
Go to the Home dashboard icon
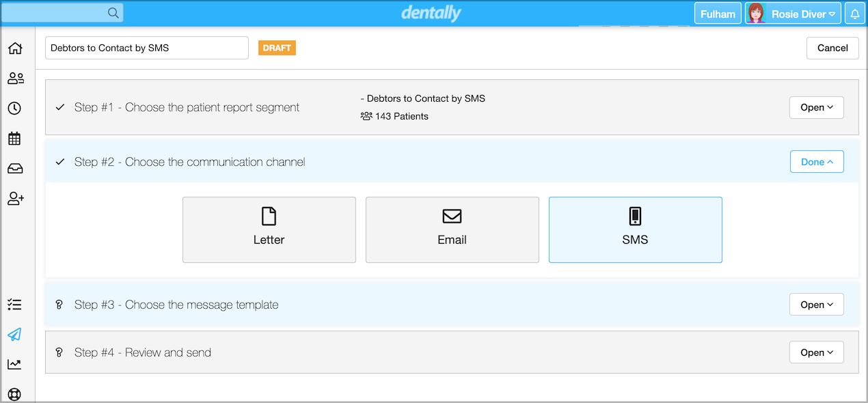pyautogui.click(x=15, y=48)
